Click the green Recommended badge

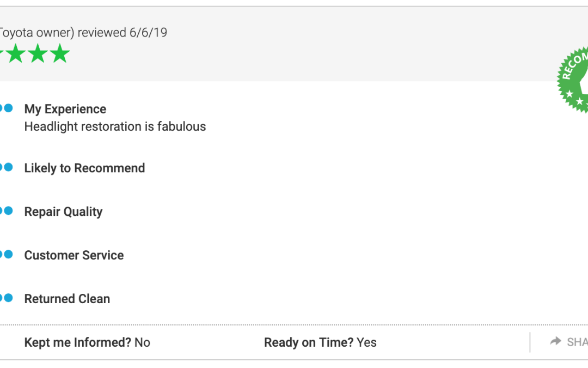pyautogui.click(x=573, y=80)
